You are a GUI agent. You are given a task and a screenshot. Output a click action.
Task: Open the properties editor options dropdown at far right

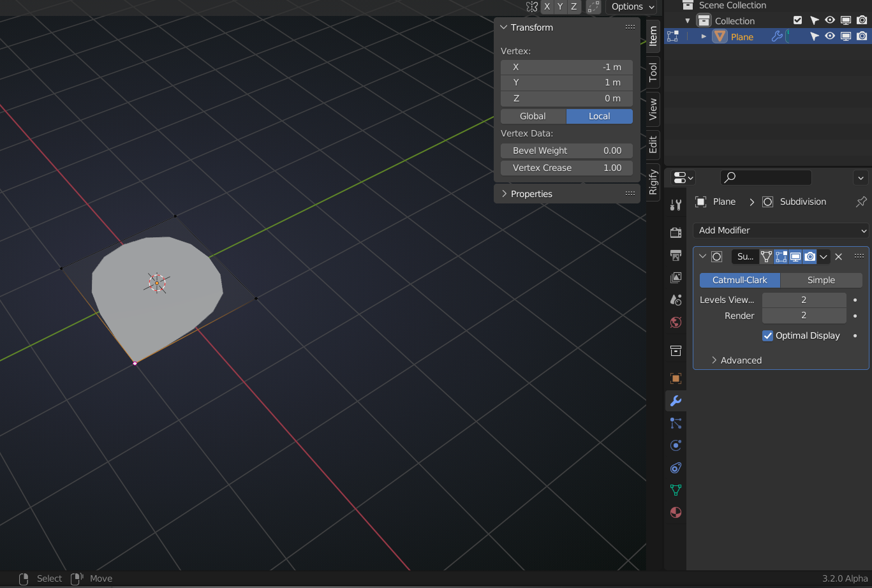[861, 177]
